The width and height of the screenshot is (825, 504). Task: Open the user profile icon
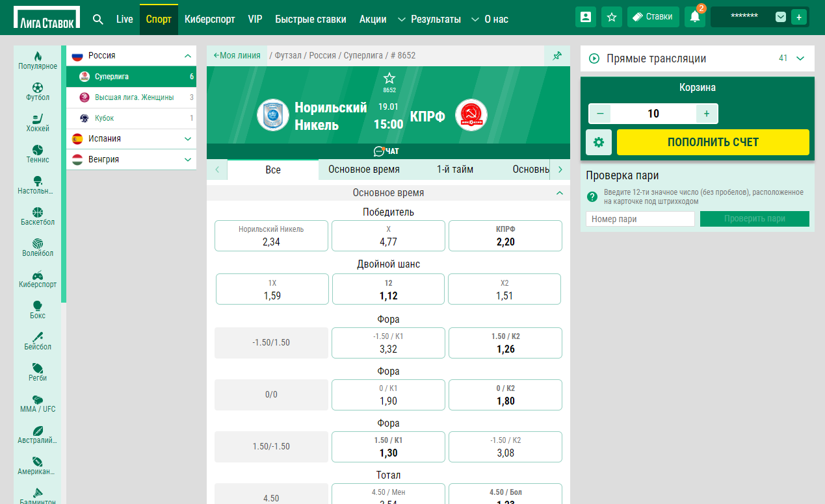586,17
